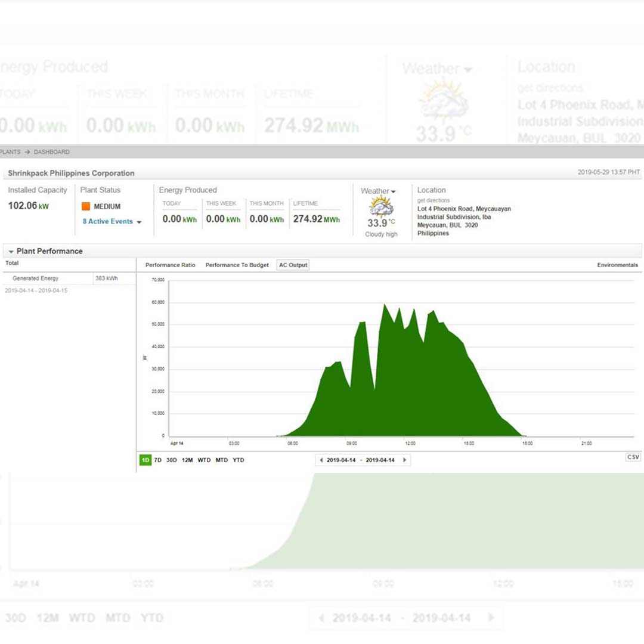
Task: Select the 12M time range
Action: pyautogui.click(x=187, y=460)
